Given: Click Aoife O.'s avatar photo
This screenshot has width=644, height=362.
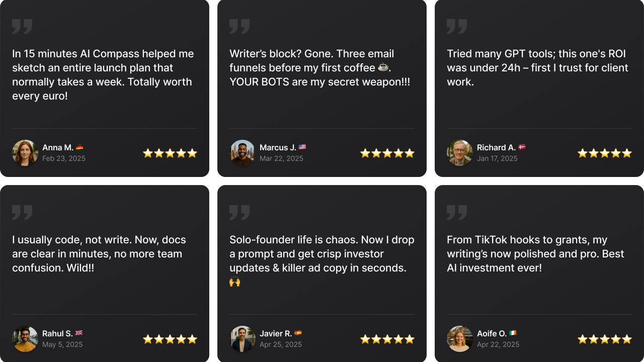Looking at the screenshot, I should (x=460, y=339).
